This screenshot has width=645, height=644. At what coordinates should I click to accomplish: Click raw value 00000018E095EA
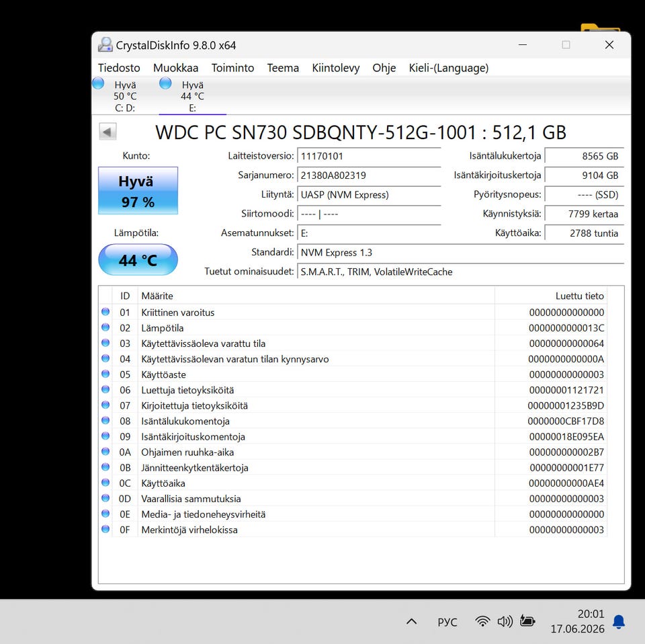566,436
